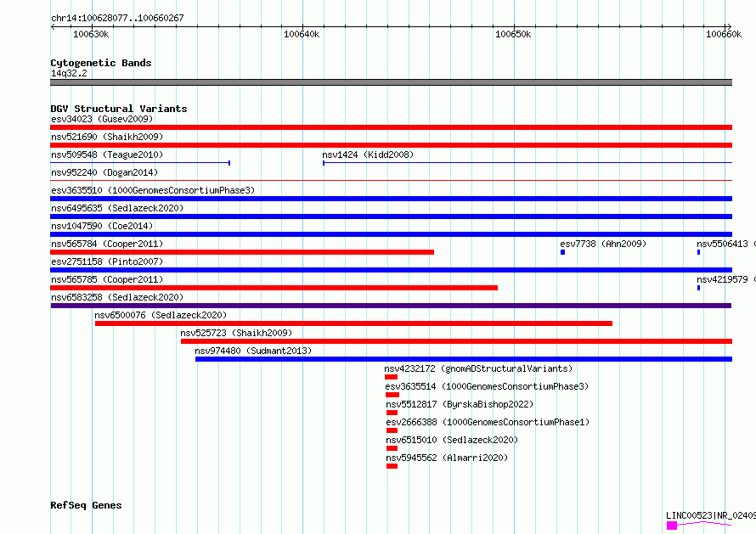Click the nsv6495635 (Sedlazeck2020) label
756x534 pixels.
(117, 208)
